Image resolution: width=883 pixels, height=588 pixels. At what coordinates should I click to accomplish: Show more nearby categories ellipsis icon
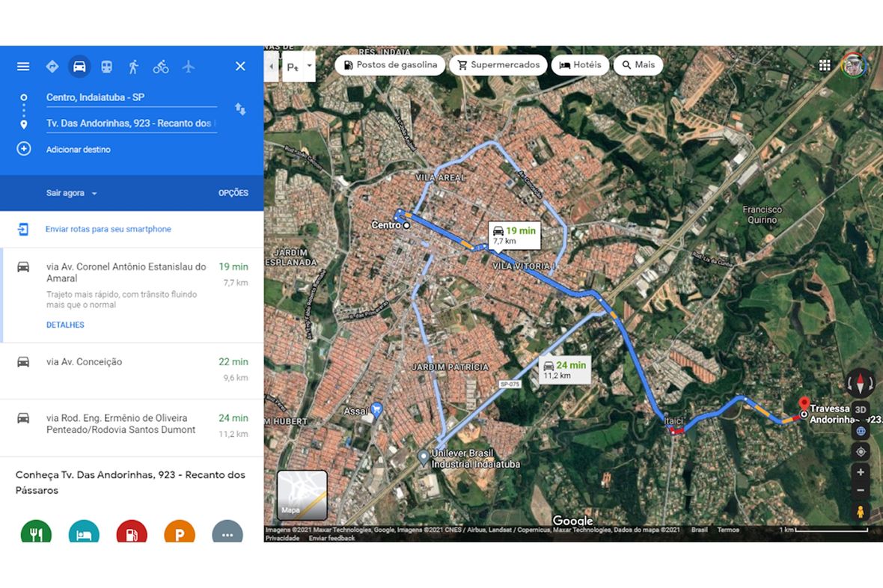tap(227, 532)
